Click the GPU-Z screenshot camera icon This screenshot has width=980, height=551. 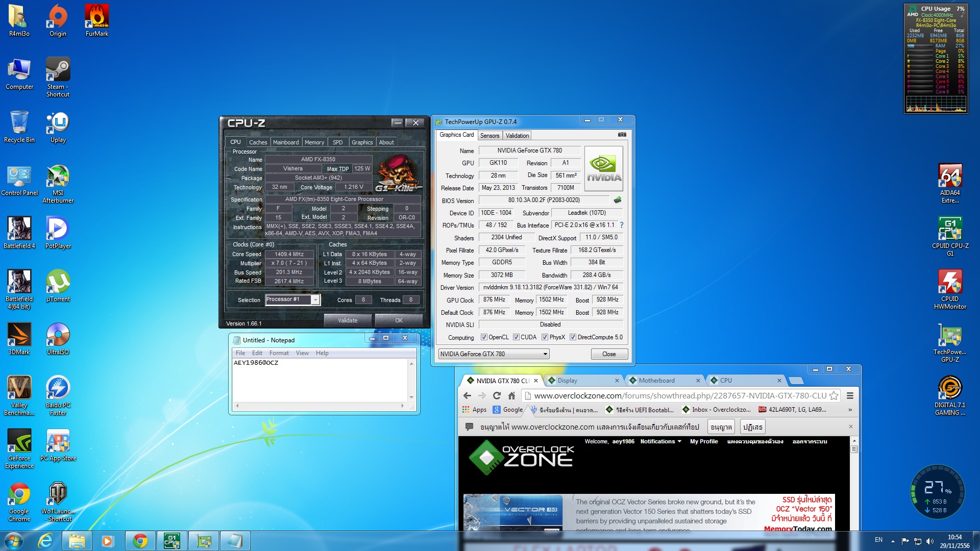point(622,135)
